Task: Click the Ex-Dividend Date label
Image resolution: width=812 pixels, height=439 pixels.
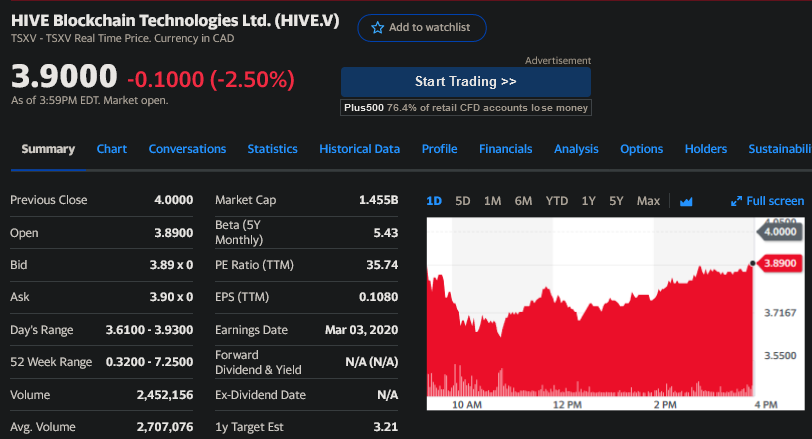Action: click(260, 395)
